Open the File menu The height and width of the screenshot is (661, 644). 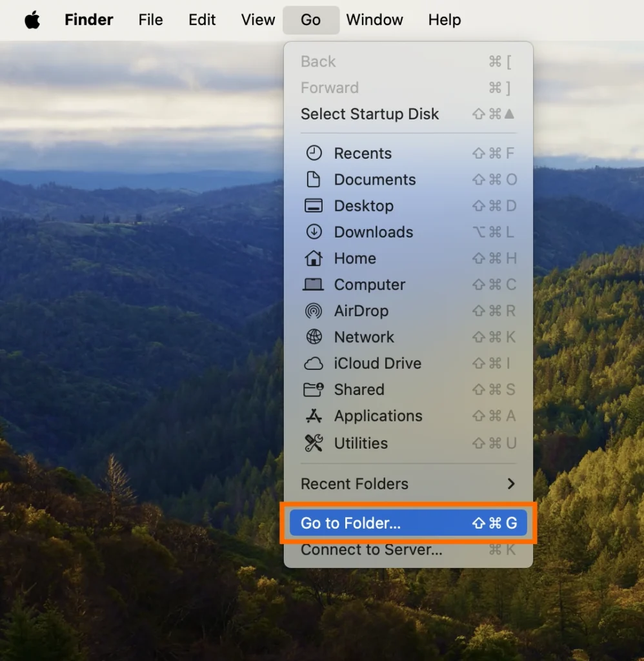coord(150,20)
